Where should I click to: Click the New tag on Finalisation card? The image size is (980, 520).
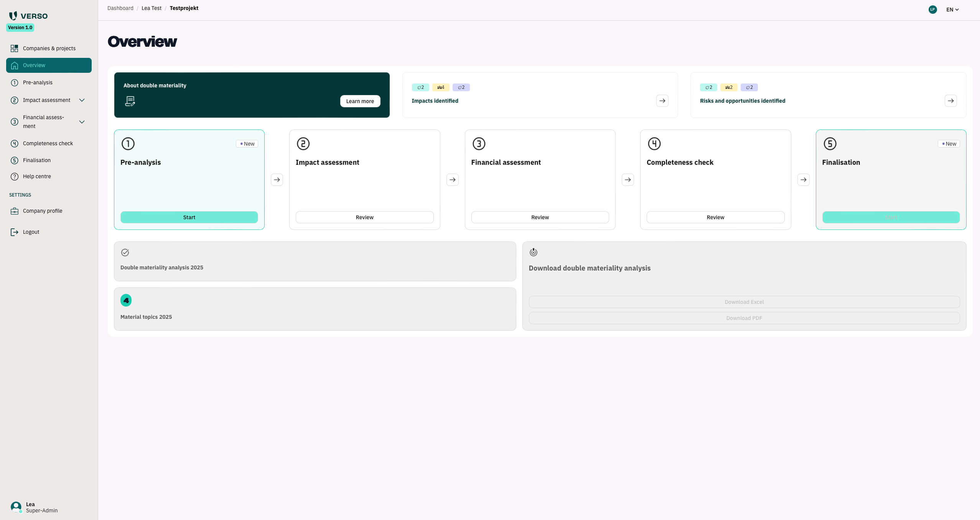[x=949, y=144]
